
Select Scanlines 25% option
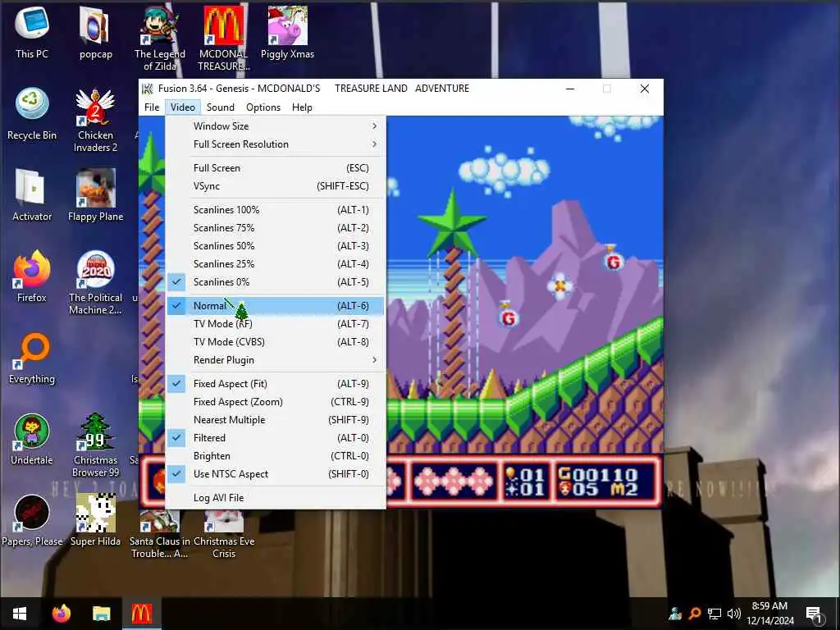point(276,264)
